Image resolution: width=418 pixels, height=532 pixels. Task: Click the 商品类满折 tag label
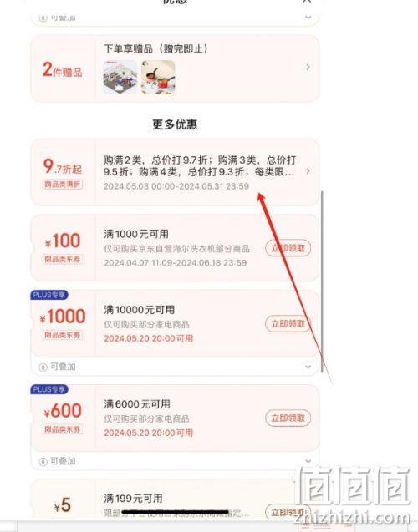63,185
